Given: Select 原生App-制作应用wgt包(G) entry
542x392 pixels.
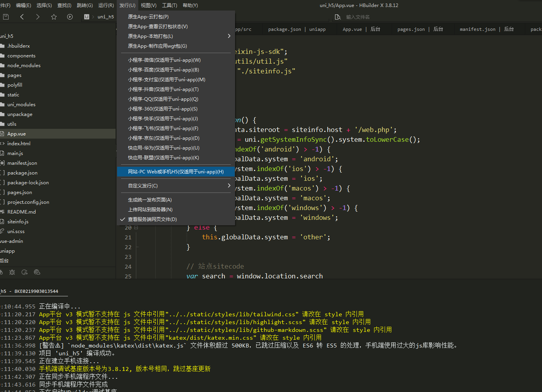Looking at the screenshot, I should (176, 46).
